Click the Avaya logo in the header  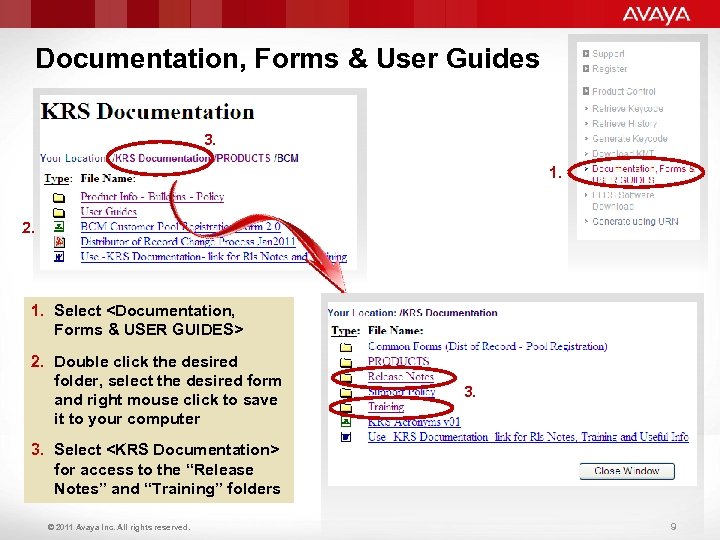pyautogui.click(x=656, y=15)
